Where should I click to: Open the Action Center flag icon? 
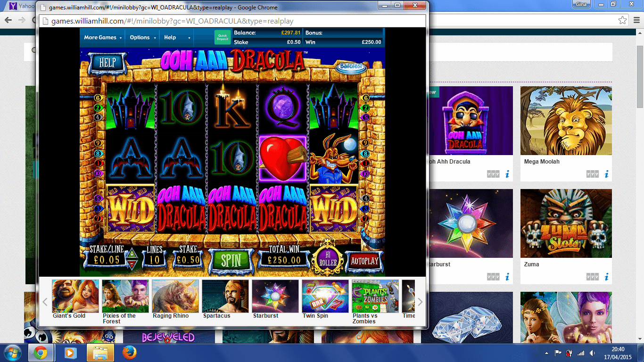(x=558, y=353)
